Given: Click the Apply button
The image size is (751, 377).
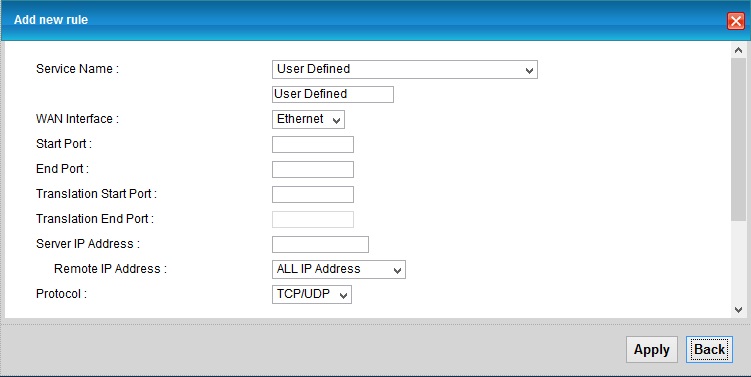Looking at the screenshot, I should point(651,350).
